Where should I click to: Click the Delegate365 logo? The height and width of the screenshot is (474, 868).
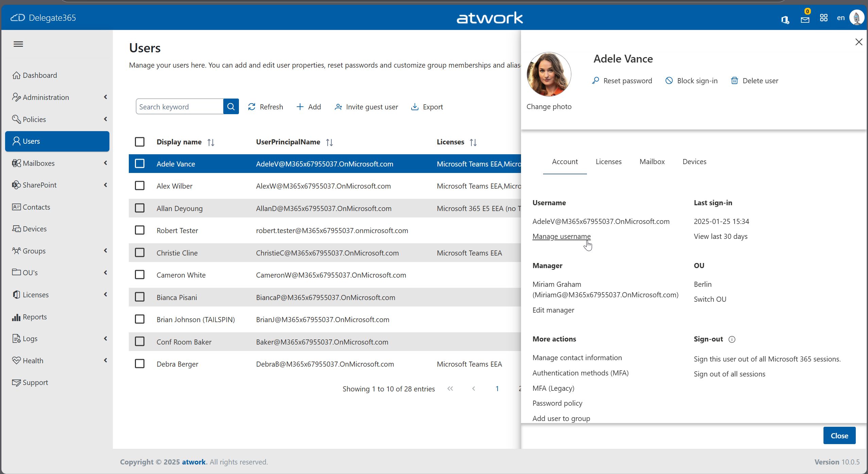coord(43,18)
